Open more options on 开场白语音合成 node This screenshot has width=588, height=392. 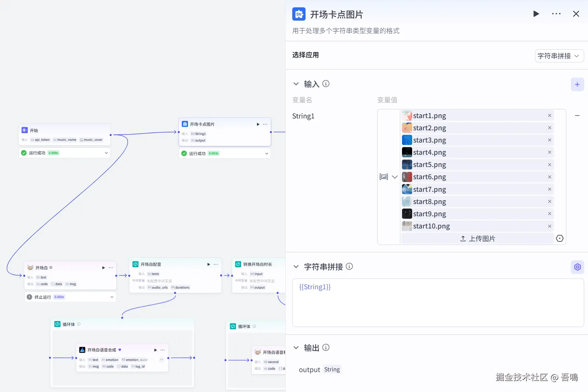[163, 350]
